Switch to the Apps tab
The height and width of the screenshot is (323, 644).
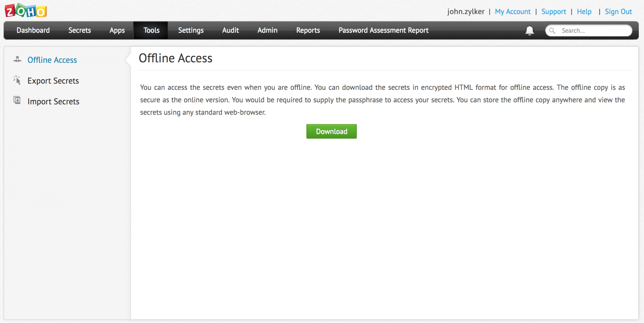point(117,30)
